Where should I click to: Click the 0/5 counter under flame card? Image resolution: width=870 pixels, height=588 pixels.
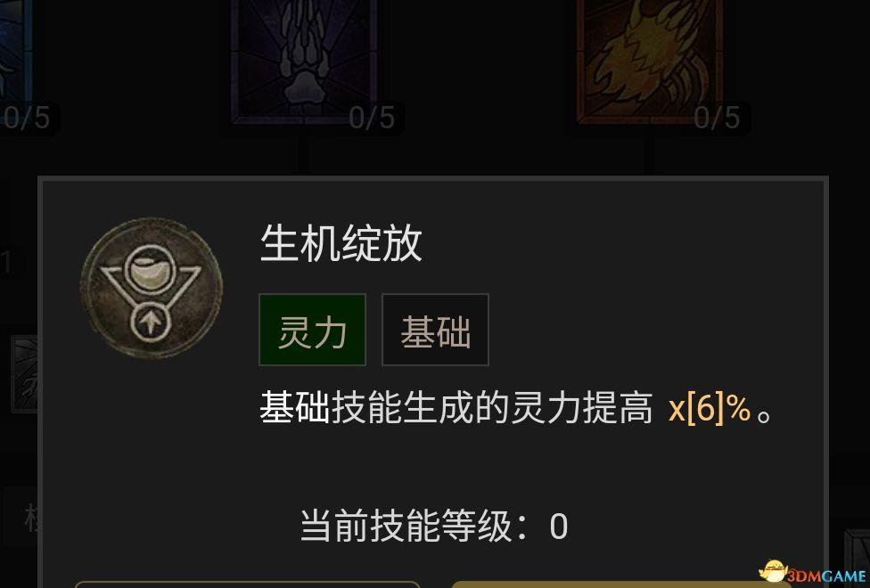click(717, 118)
